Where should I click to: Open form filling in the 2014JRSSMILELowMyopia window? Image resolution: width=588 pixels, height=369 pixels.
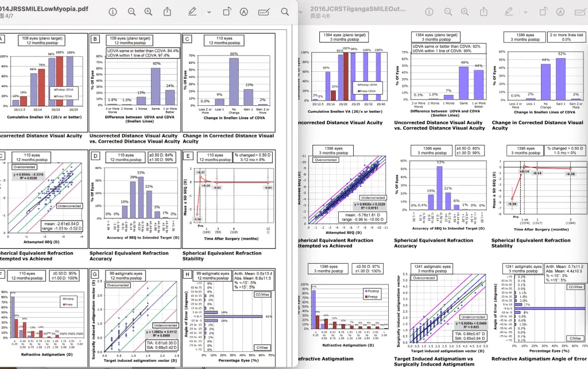coord(264,12)
